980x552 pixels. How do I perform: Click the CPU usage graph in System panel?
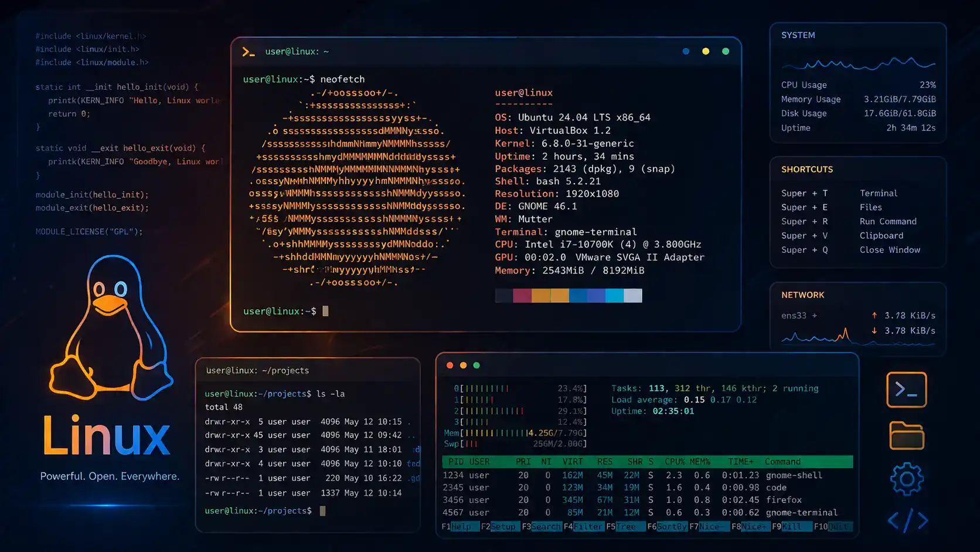(858, 63)
